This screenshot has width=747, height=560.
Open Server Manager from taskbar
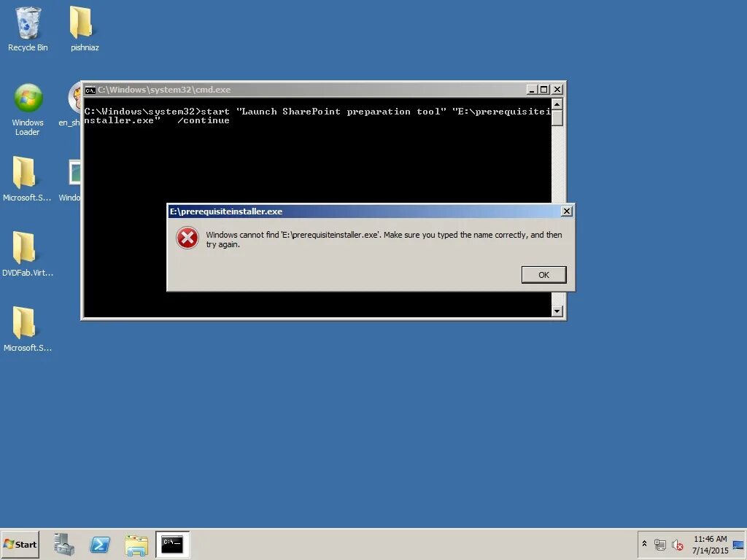pyautogui.click(x=64, y=544)
